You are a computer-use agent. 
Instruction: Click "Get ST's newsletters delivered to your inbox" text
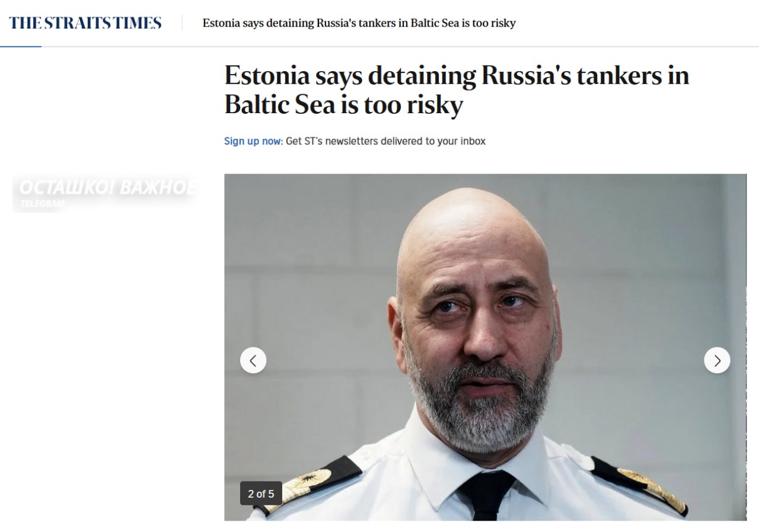385,141
